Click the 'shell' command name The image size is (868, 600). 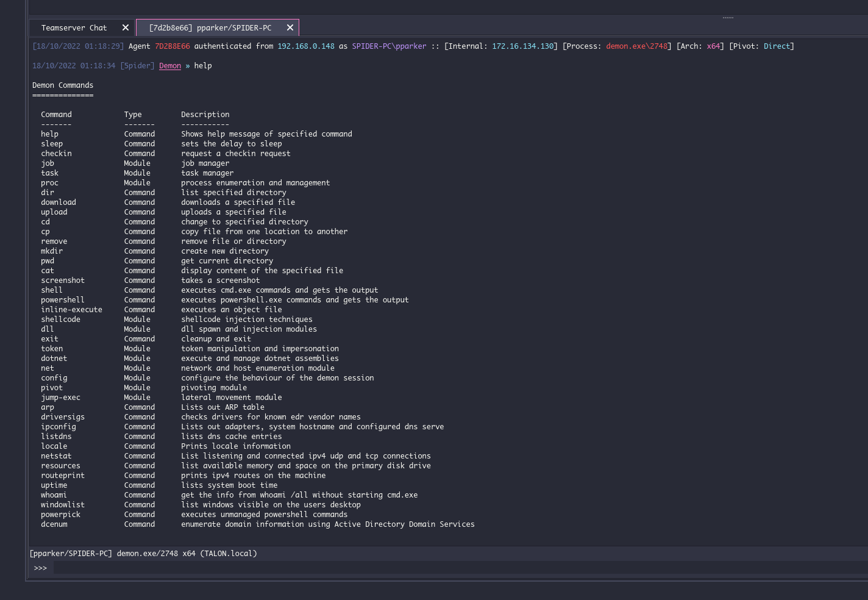(x=52, y=290)
